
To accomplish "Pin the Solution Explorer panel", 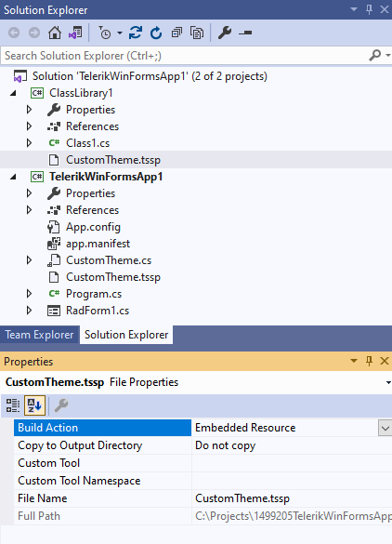I will click(369, 9).
